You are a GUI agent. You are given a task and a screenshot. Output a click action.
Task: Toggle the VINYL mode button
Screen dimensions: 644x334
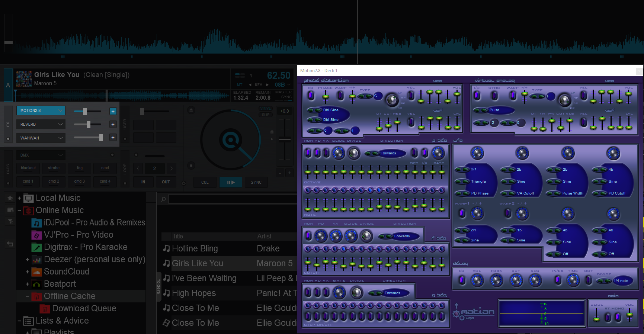tap(265, 109)
